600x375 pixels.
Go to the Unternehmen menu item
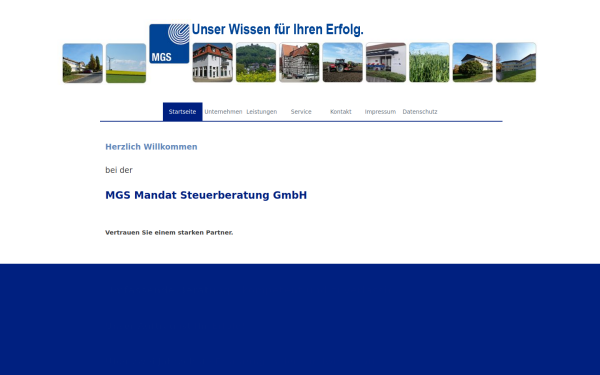[x=223, y=112]
